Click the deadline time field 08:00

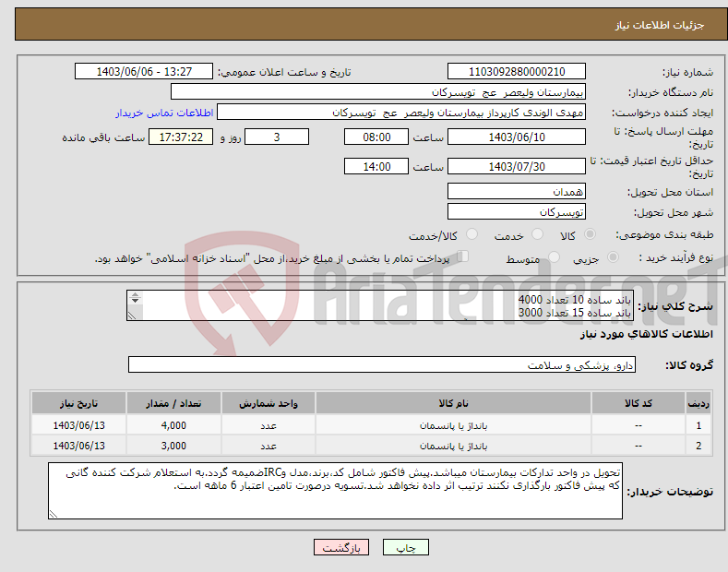point(376,137)
